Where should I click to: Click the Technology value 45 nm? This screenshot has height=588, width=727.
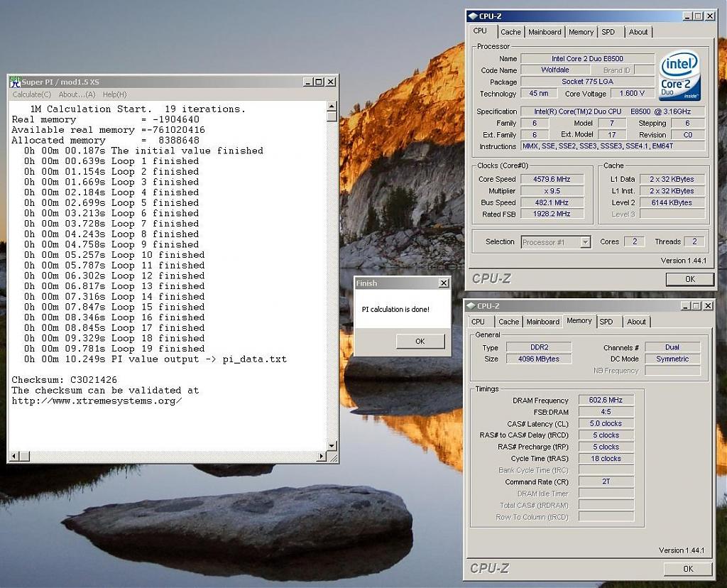539,94
